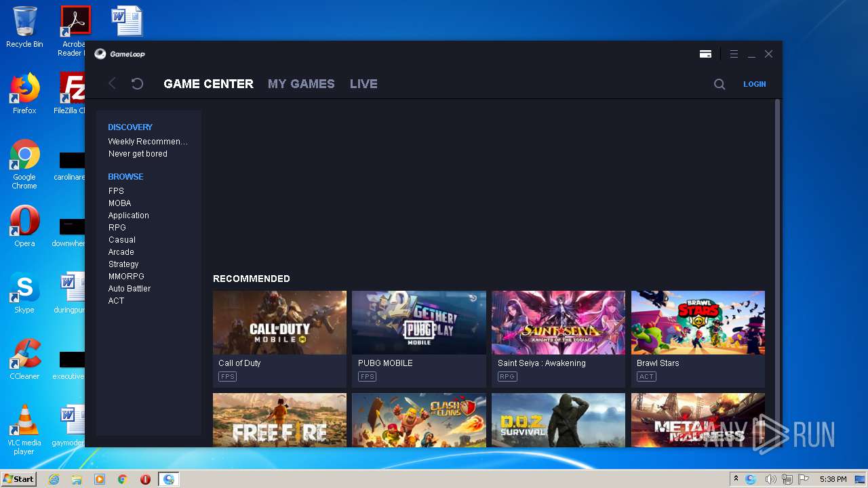Open the Free Fire game thumbnail
868x488 pixels.
pyautogui.click(x=279, y=420)
